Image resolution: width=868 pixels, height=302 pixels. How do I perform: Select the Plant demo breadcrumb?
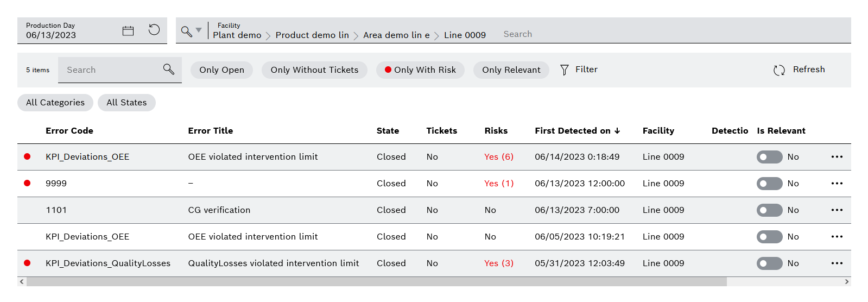point(237,35)
